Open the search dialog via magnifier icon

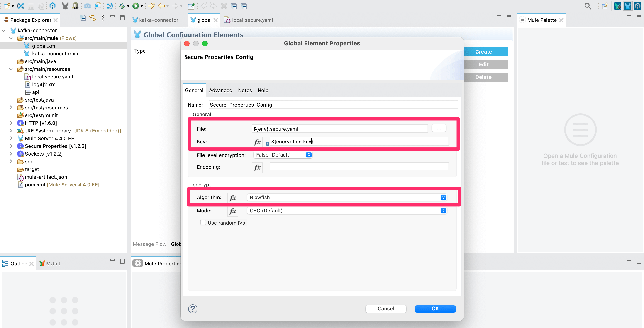[588, 6]
